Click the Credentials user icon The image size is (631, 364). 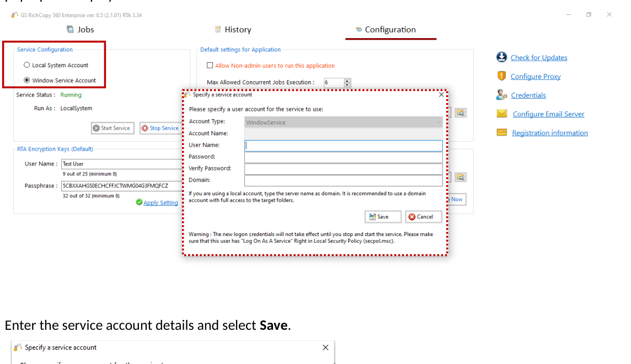tap(501, 94)
